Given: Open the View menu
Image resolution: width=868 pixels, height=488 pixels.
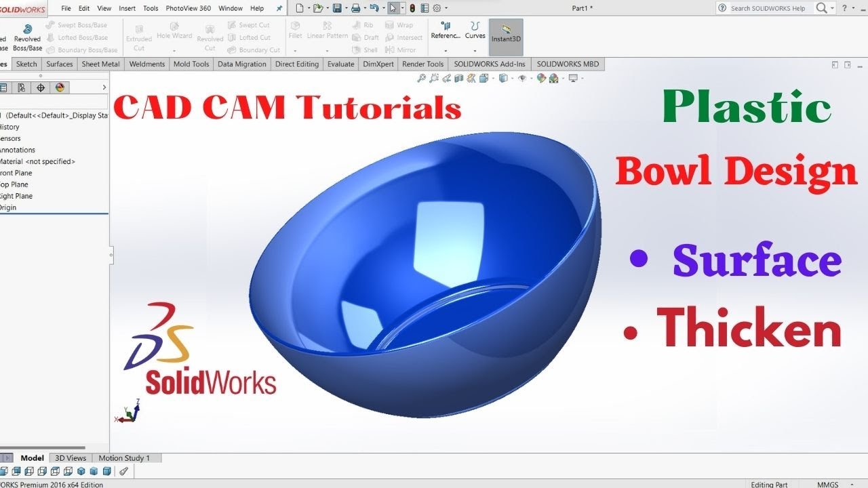Looking at the screenshot, I should click(x=104, y=8).
